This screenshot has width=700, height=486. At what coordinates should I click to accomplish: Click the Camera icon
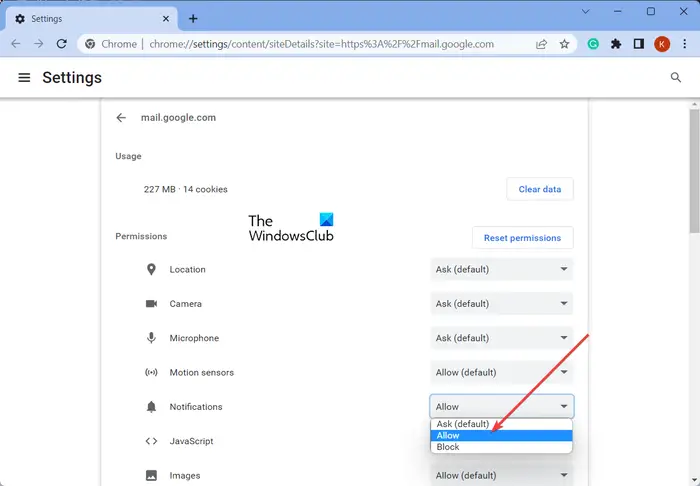[151, 303]
